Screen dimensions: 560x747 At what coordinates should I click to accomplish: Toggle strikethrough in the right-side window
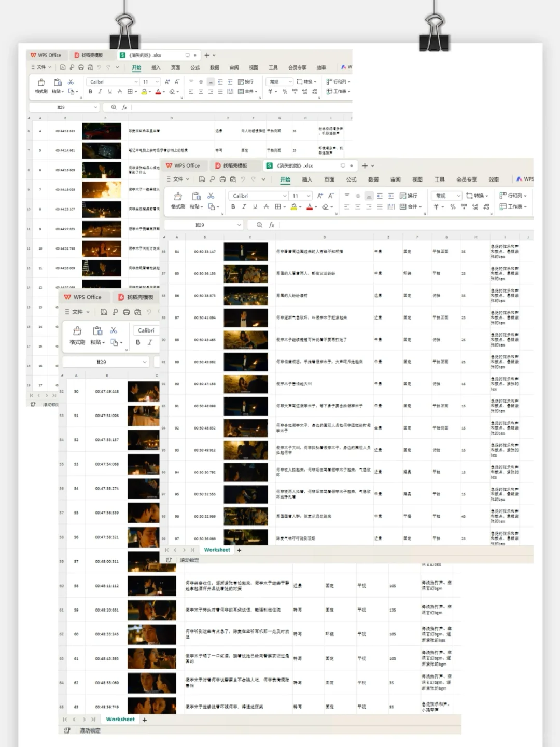coord(266,206)
